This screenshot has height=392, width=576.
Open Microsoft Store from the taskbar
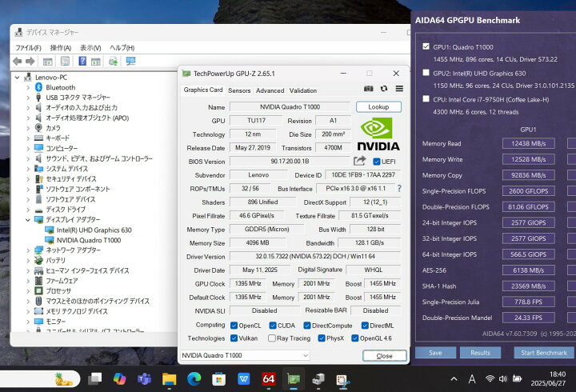click(x=219, y=378)
